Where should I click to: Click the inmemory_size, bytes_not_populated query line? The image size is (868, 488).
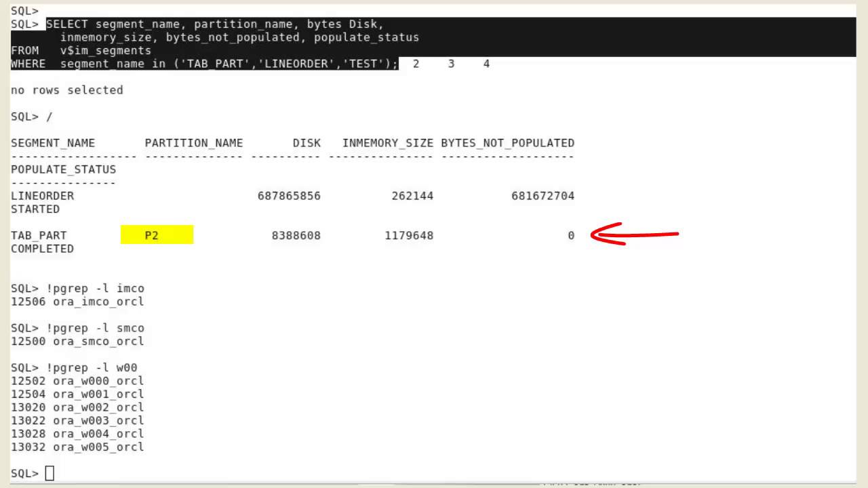point(239,37)
